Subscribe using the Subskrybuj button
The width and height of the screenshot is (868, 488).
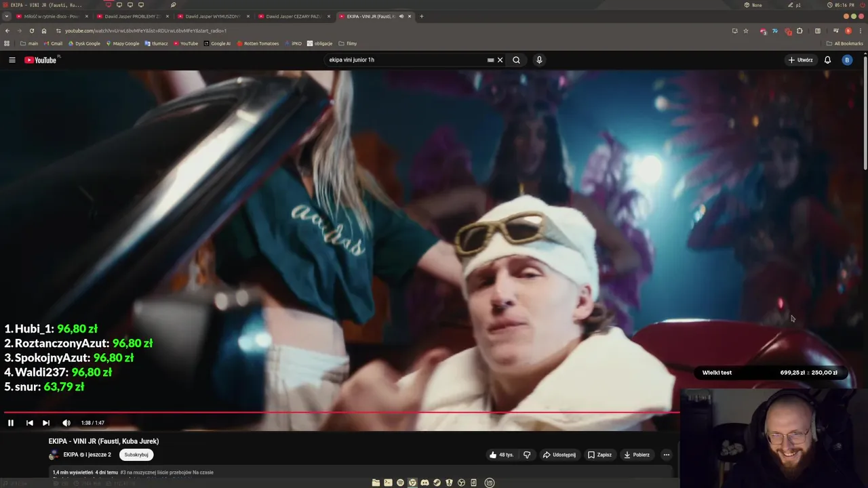pyautogui.click(x=136, y=455)
